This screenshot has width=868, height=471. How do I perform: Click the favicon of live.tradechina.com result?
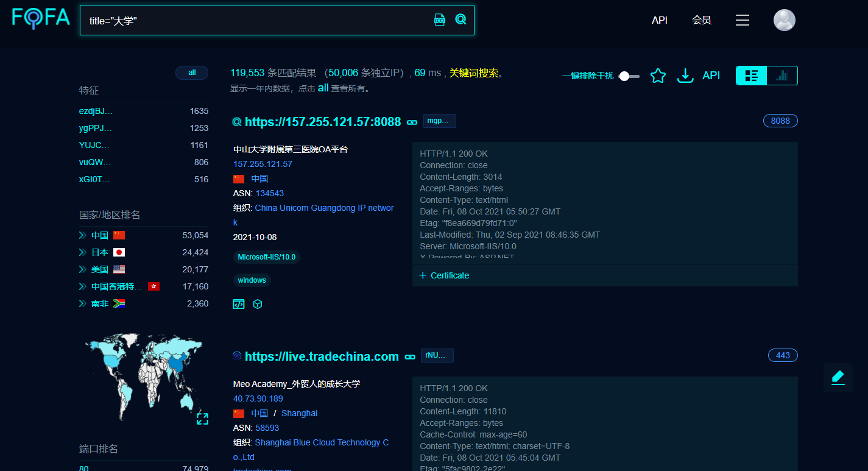(238, 356)
